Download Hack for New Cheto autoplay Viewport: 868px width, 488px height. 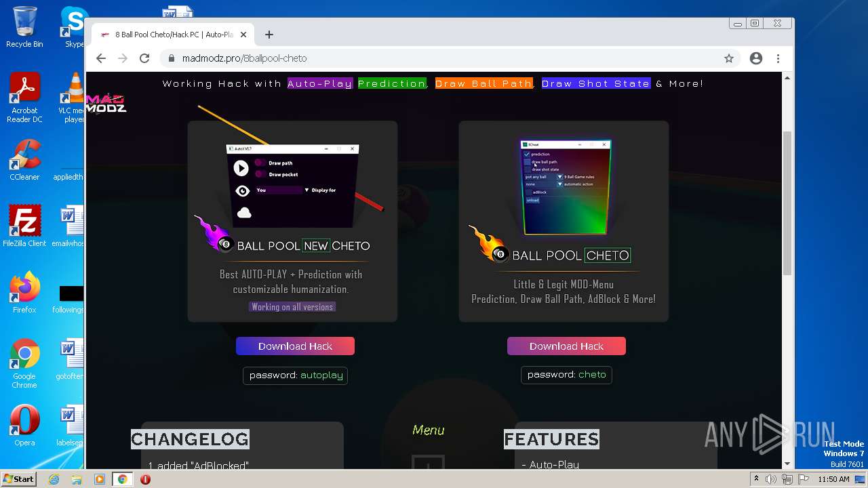(295, 346)
